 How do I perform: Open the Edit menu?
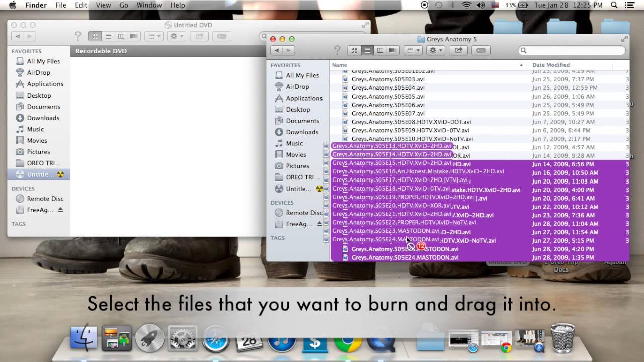click(x=81, y=5)
